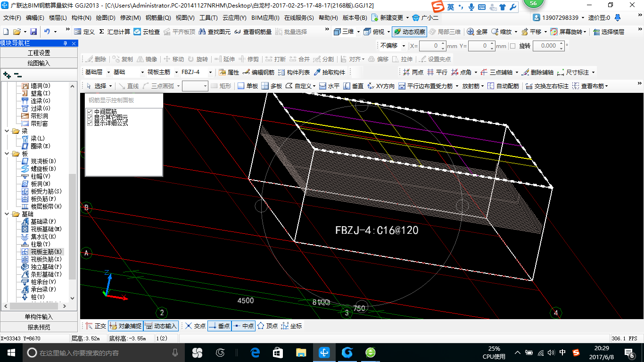Click 拾取构件 pick component tool

[x=329, y=72]
